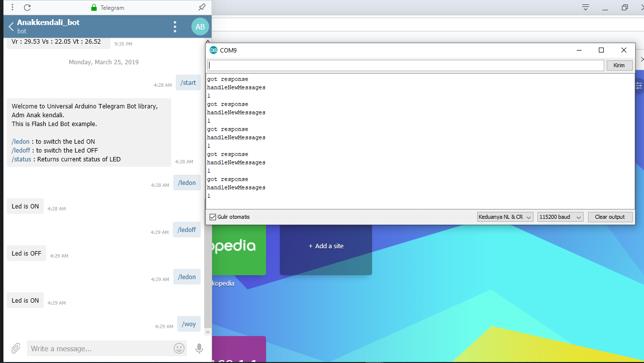Open chat options vertical dots menu
Viewport: 644px width, 363px height.
tap(175, 26)
